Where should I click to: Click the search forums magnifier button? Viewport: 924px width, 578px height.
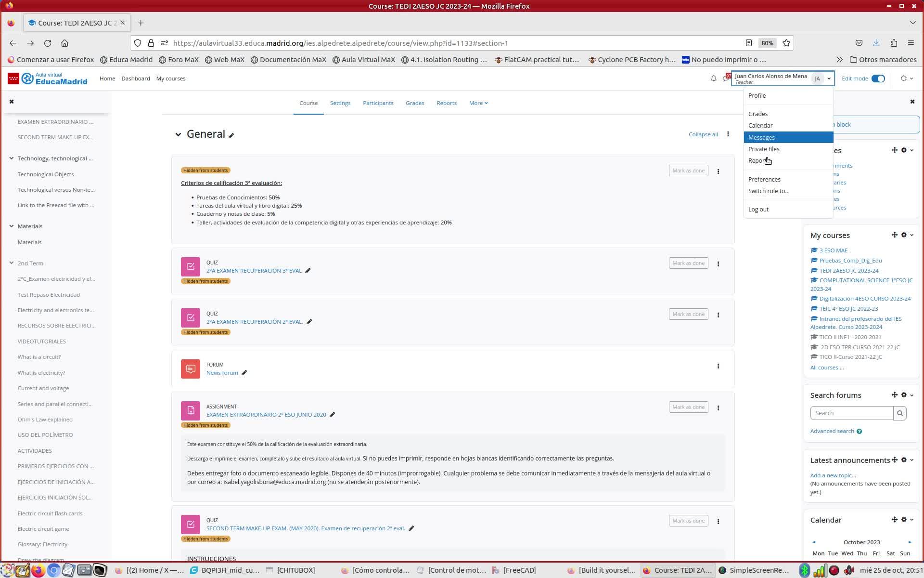899,413
